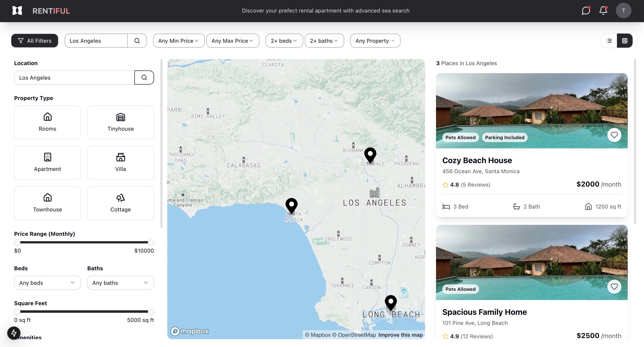644x347 pixels.
Task: Click Pets Allowed badge on Spacious Family Home
Action: point(460,289)
